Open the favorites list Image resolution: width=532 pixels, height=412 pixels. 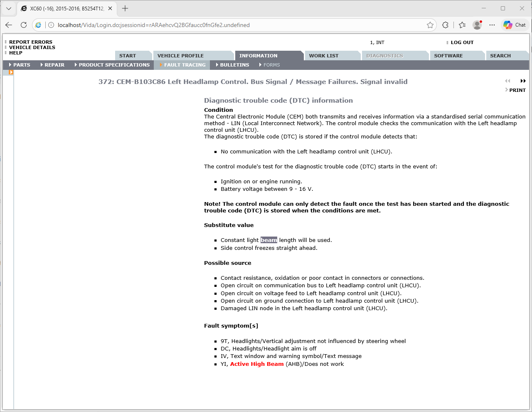pyautogui.click(x=462, y=25)
